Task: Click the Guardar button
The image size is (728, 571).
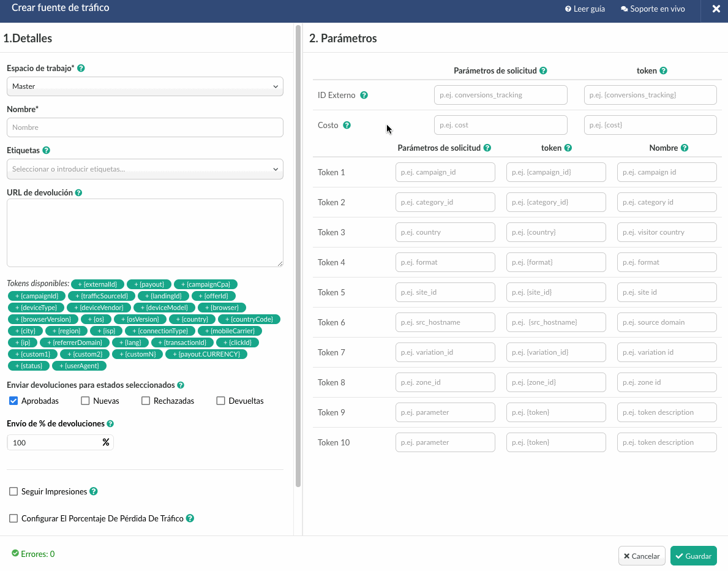Action: 693,556
